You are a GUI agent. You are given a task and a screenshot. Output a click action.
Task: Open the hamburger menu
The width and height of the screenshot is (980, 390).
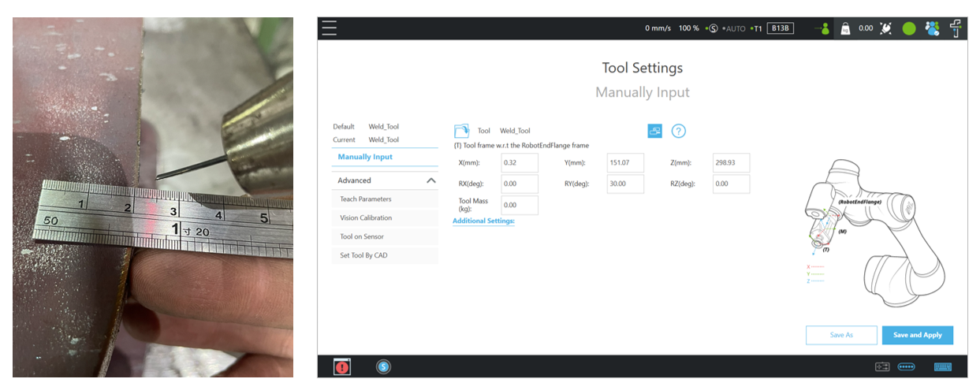(329, 28)
